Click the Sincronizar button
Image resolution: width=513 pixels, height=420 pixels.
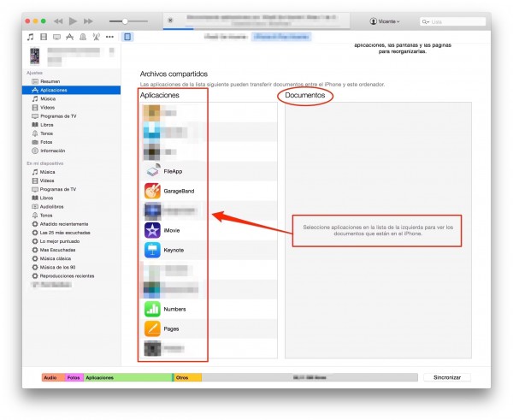pos(447,377)
